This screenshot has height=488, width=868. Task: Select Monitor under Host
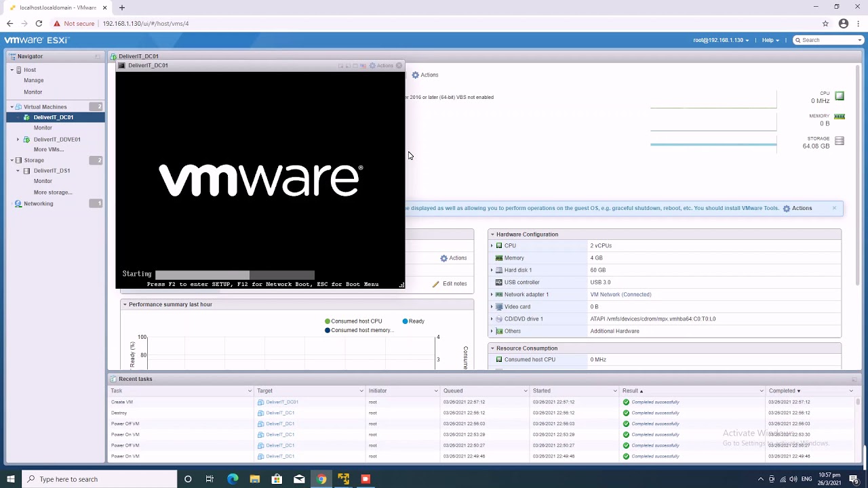(33, 92)
